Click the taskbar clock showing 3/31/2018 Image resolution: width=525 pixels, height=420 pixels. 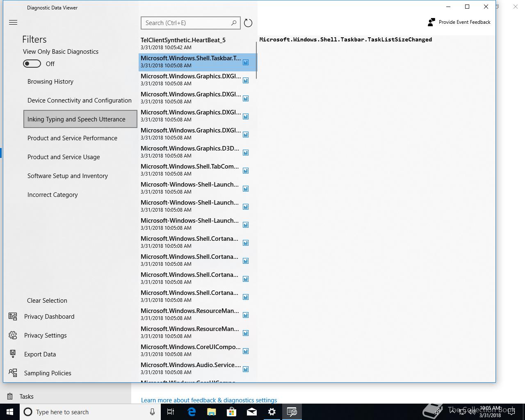coord(490,412)
